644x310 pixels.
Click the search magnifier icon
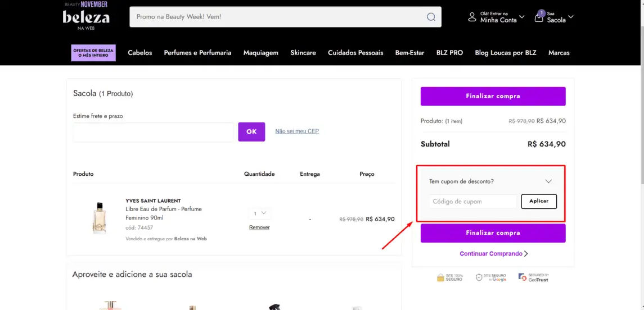point(431,17)
